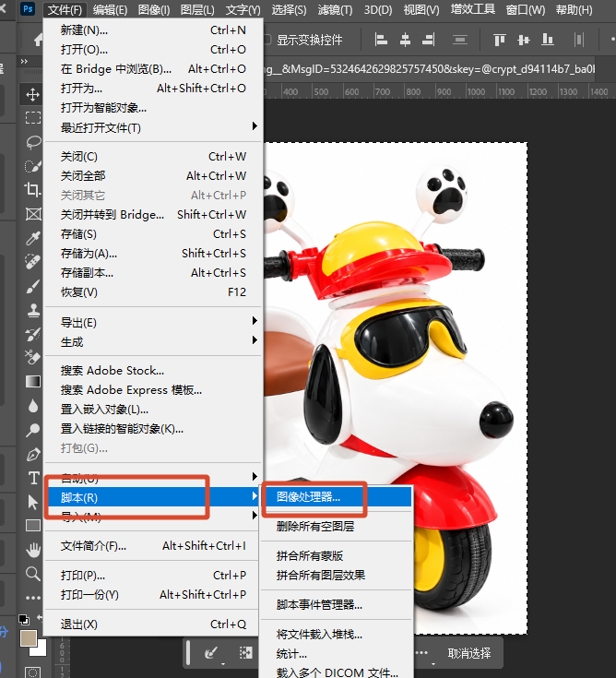Choose 新建(N)... menu item

153,30
